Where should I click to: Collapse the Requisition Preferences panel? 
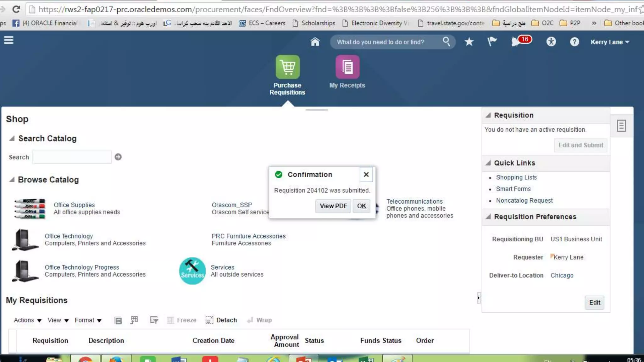pos(488,217)
